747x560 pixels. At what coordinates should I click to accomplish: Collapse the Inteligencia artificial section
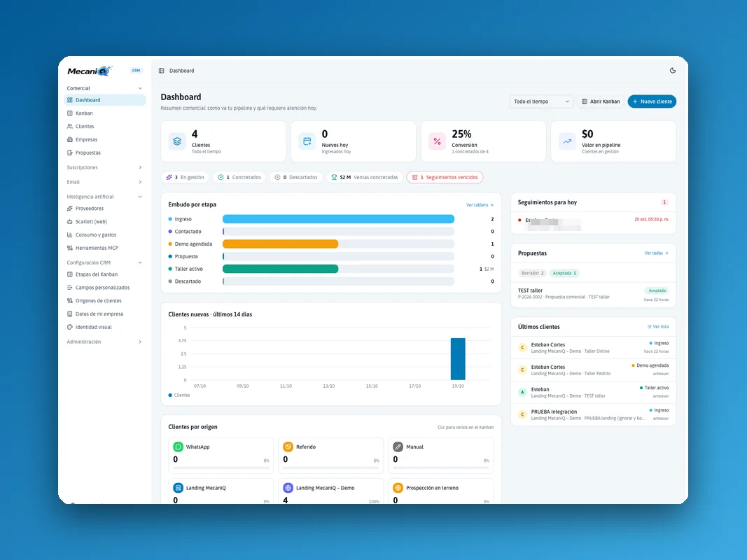pos(105,197)
